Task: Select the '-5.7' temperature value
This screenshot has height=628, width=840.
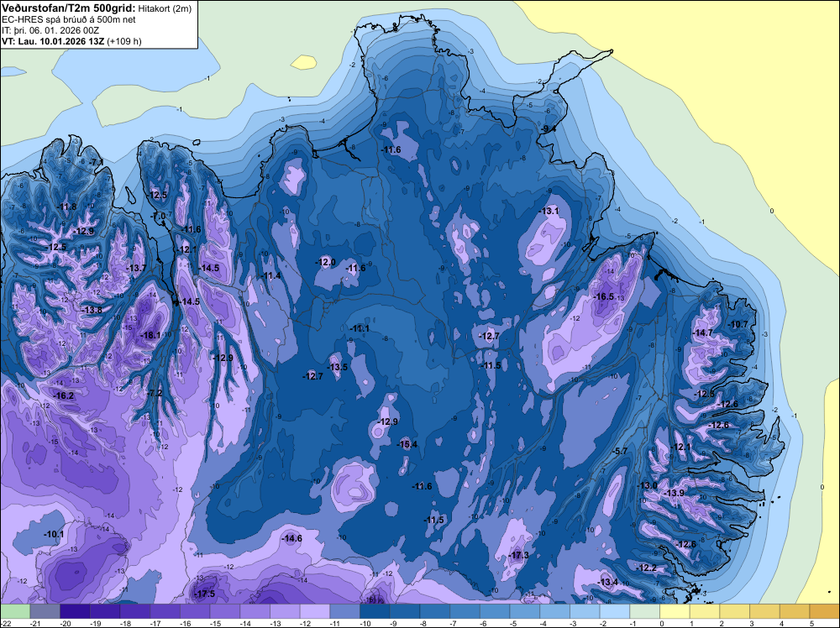Action: [x=620, y=452]
